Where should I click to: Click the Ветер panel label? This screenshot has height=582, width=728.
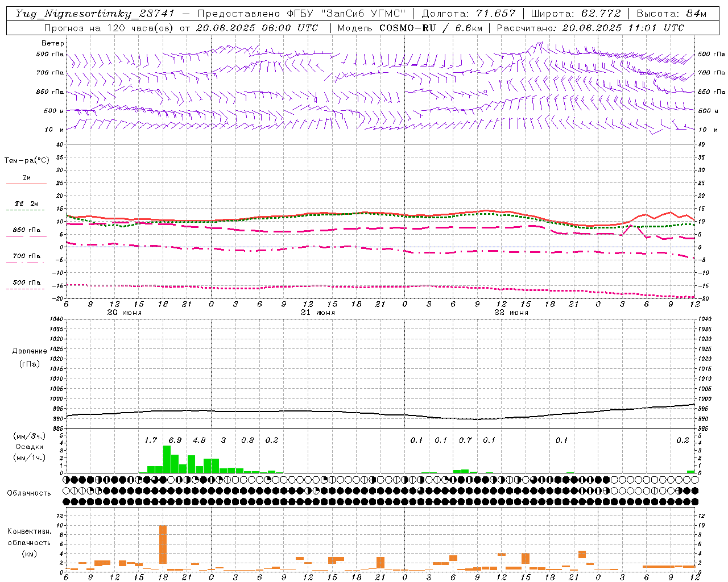pyautogui.click(x=53, y=43)
